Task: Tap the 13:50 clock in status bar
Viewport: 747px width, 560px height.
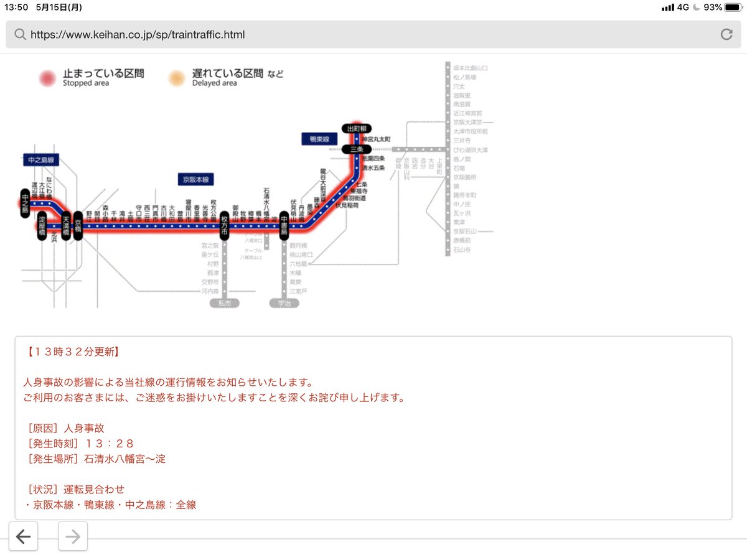Action: [x=16, y=7]
